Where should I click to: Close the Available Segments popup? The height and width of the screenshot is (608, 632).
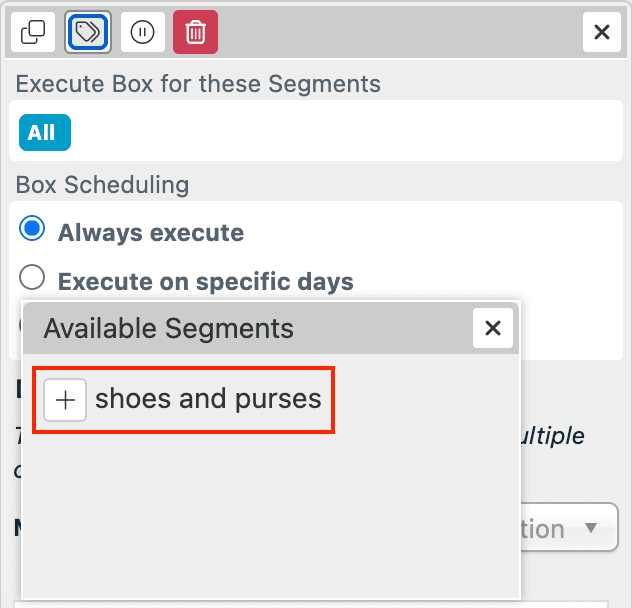[493, 328]
